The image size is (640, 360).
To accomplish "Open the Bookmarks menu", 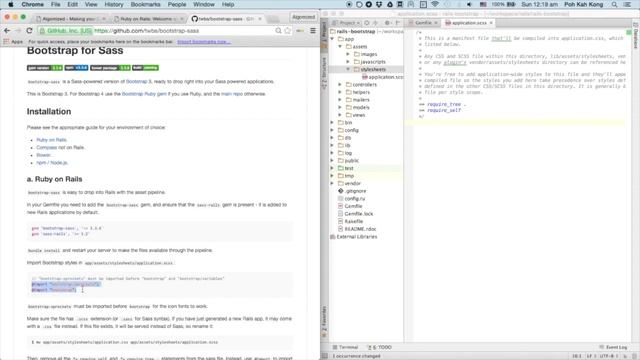I will coord(145,4).
